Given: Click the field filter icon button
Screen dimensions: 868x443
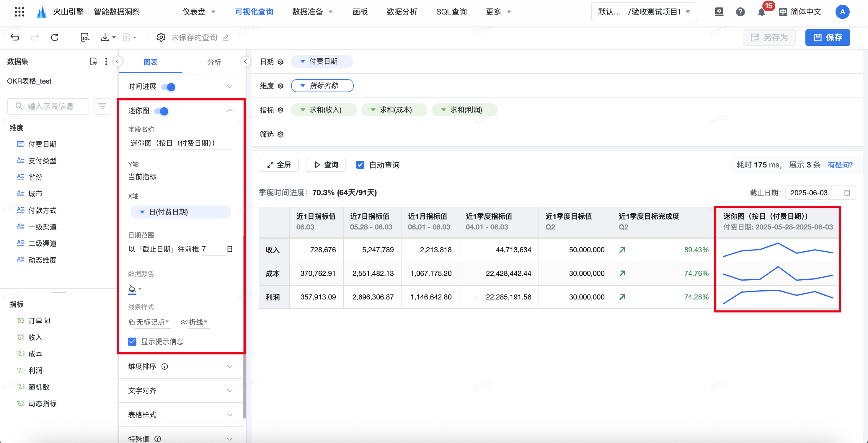Looking at the screenshot, I should tap(102, 106).
